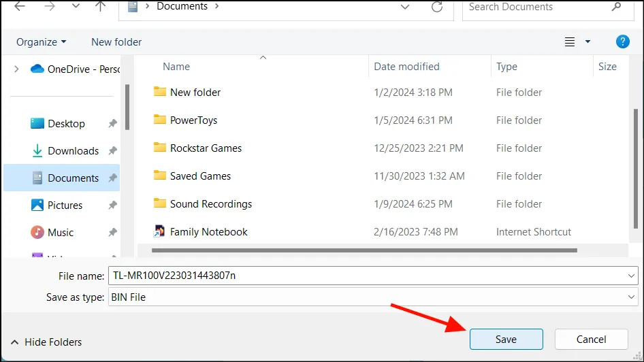Click the navigation pane scrollbar
The height and width of the screenshot is (362, 644).
[127, 107]
